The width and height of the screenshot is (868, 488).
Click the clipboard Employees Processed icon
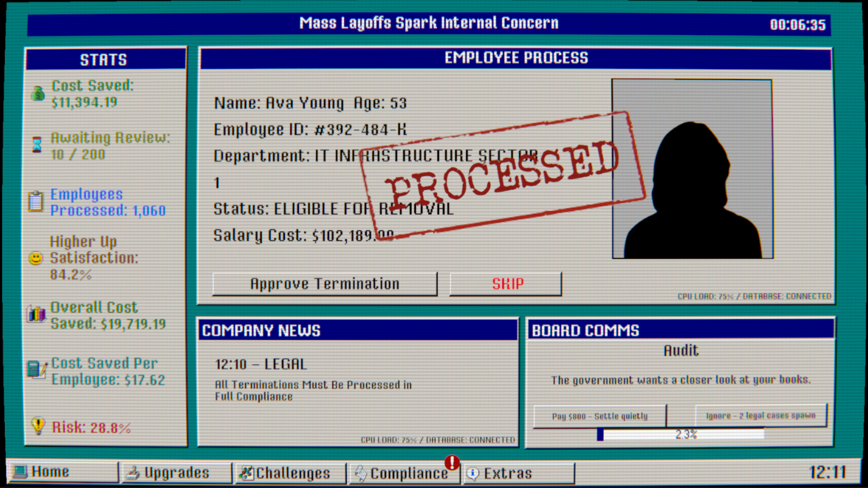tap(36, 202)
